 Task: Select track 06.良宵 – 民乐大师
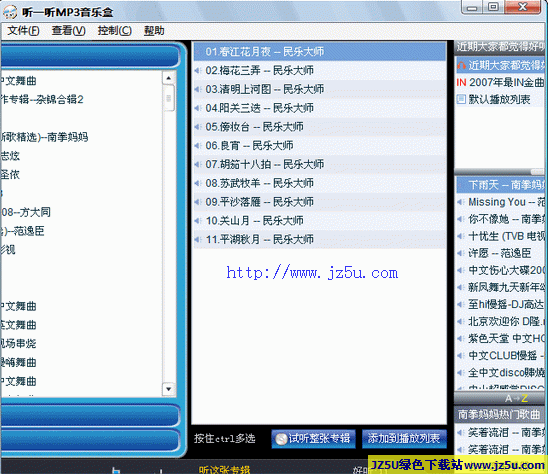pos(320,145)
